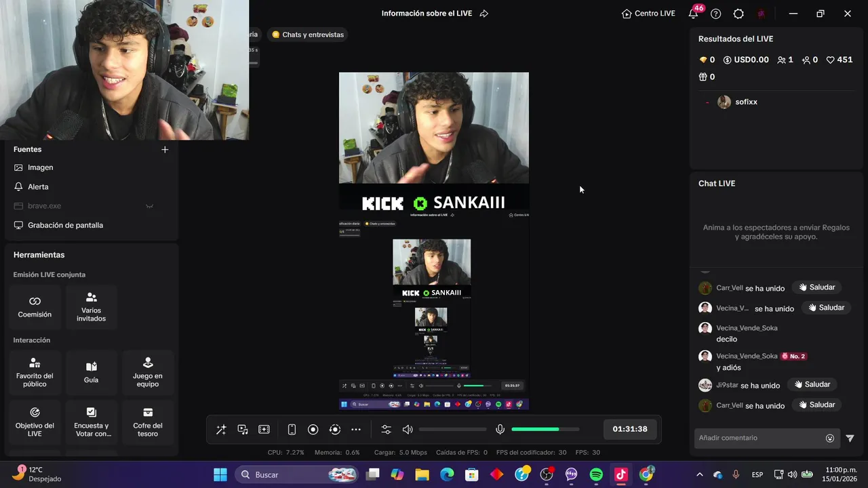Open Varios invitados tool
The image size is (868, 488).
tap(92, 307)
